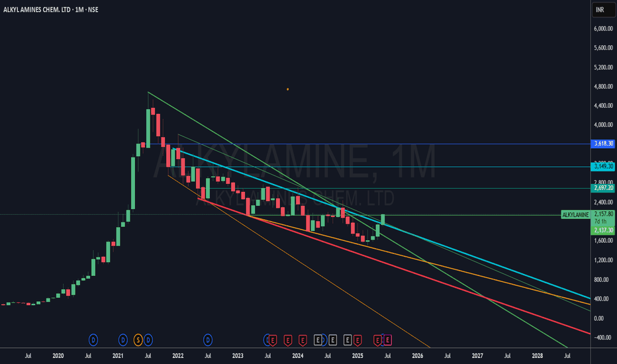
Task: Click the 2028 label on time axis
Action: [x=537, y=356]
